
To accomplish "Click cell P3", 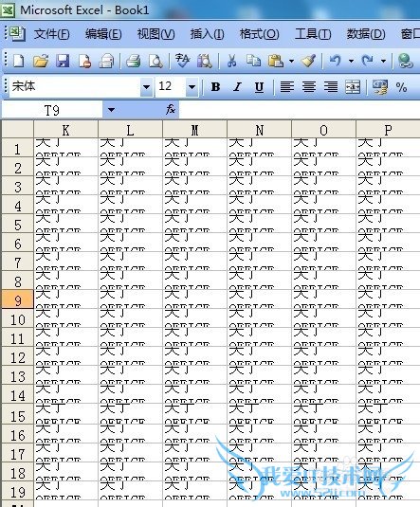I will [388, 186].
